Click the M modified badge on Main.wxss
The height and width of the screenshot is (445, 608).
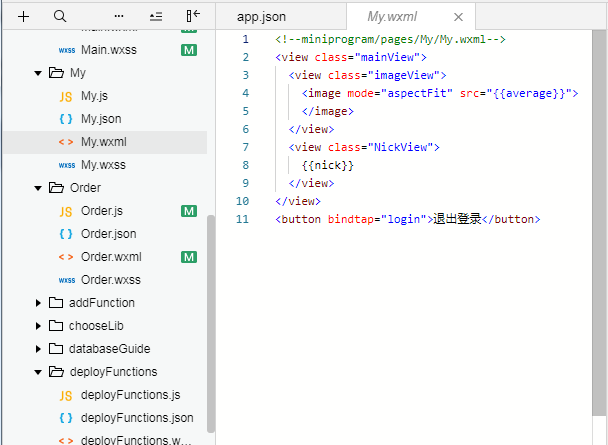[189, 50]
